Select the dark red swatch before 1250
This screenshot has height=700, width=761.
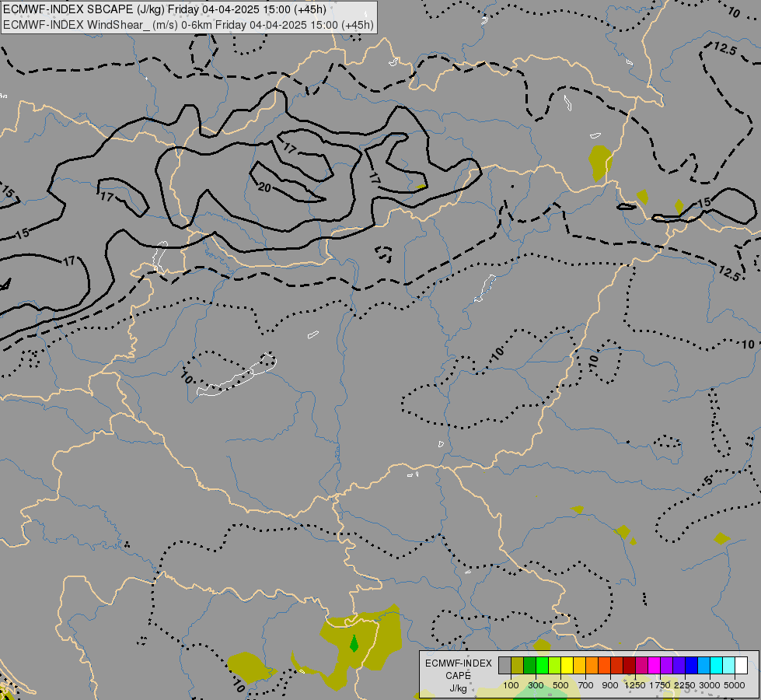(629, 665)
